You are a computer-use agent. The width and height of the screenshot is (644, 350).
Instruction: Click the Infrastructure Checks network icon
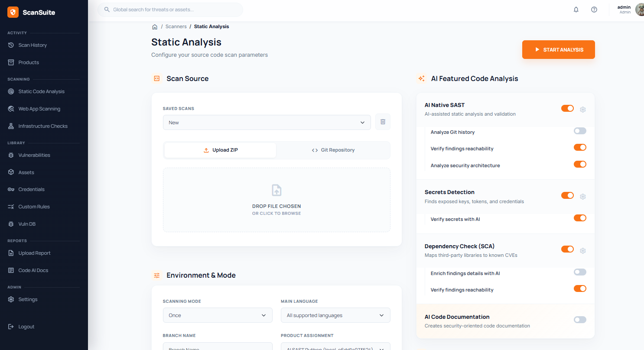pos(11,126)
